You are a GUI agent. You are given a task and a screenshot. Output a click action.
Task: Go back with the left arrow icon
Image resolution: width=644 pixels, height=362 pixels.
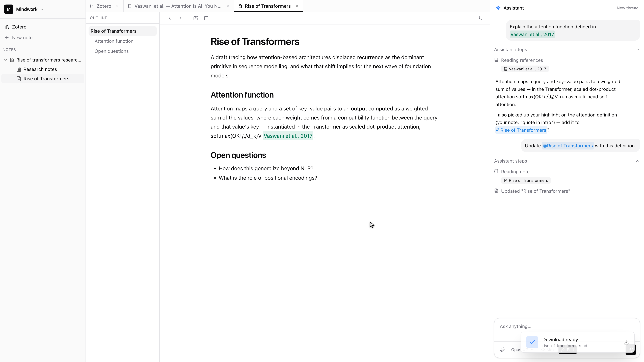tap(170, 18)
